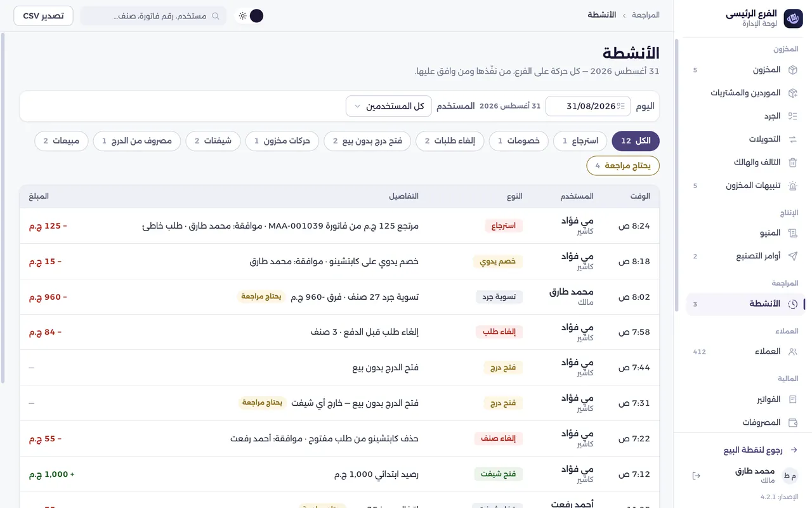Click تصدير CSV button
The height and width of the screenshot is (508, 812).
tap(43, 16)
